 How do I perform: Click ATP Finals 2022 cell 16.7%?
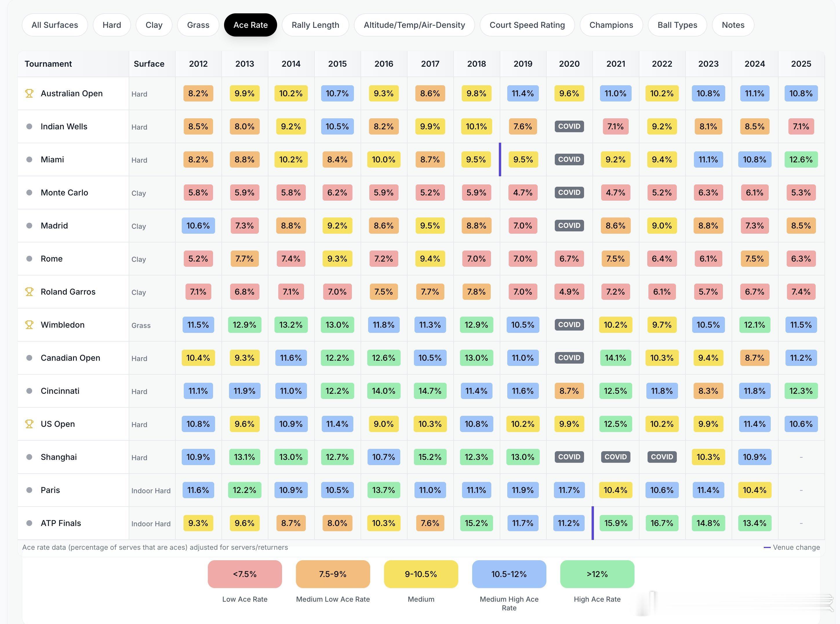point(662,523)
